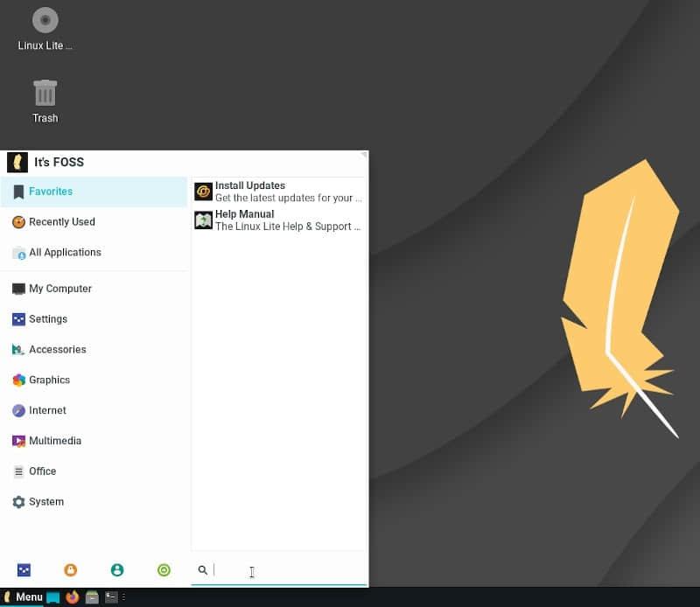Screen dimensions: 700x607
Task: Expand the Internet category
Action: [x=94, y=410]
